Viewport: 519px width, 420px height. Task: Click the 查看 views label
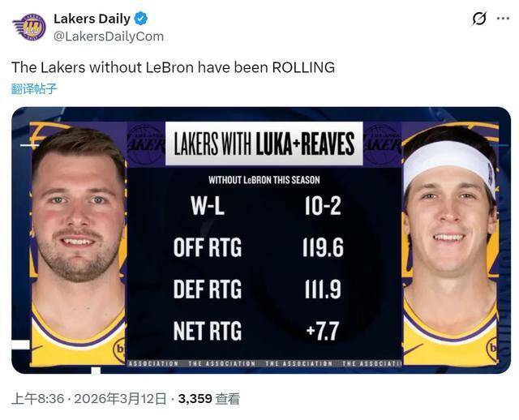tap(228, 399)
